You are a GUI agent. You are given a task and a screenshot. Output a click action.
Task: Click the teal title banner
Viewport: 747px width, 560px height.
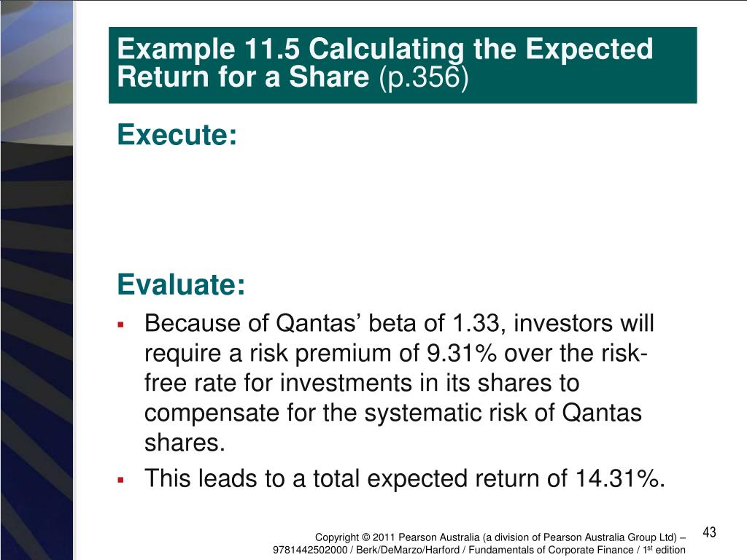click(403, 65)
